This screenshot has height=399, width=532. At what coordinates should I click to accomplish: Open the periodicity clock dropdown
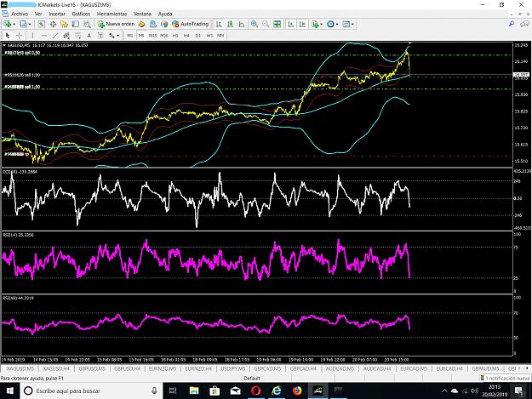click(x=333, y=24)
